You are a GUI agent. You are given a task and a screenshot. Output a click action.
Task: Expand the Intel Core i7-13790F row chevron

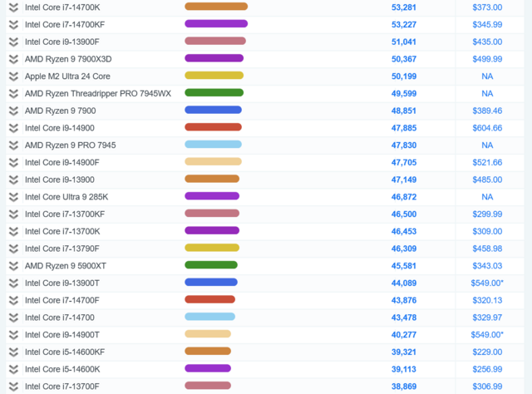[13, 249]
